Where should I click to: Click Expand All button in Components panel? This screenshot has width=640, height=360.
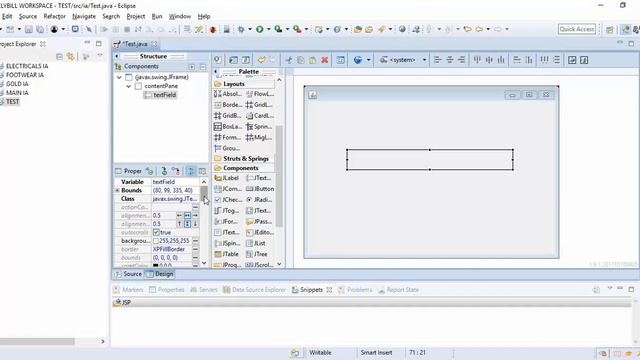pos(192,67)
